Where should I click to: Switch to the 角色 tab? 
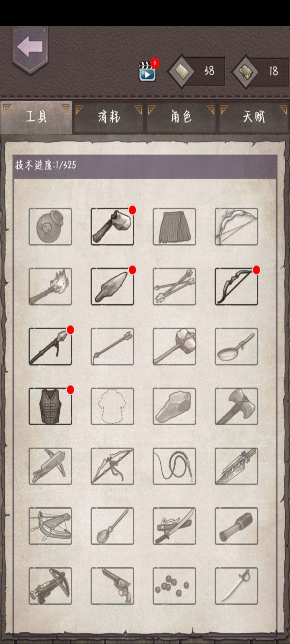click(181, 117)
